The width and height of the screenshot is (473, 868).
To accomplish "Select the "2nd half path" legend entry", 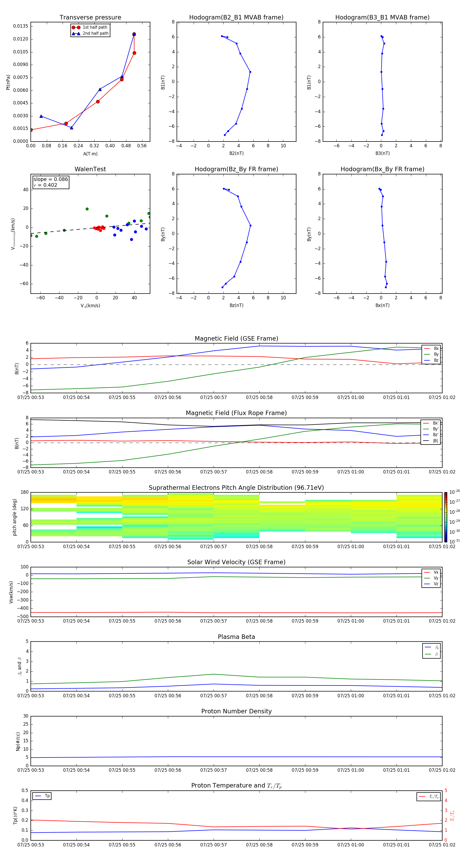I will (x=90, y=33).
